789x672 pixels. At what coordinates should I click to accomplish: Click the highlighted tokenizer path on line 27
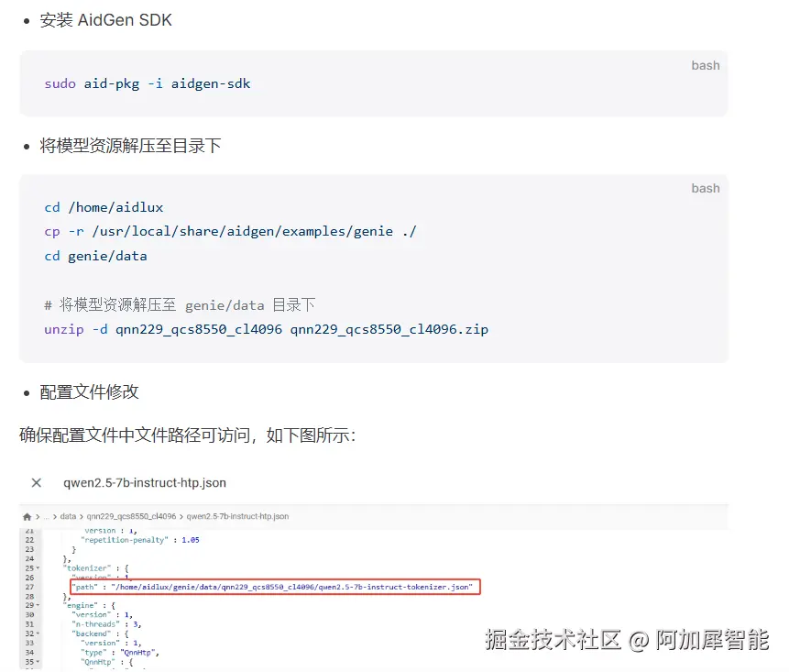[273, 587]
